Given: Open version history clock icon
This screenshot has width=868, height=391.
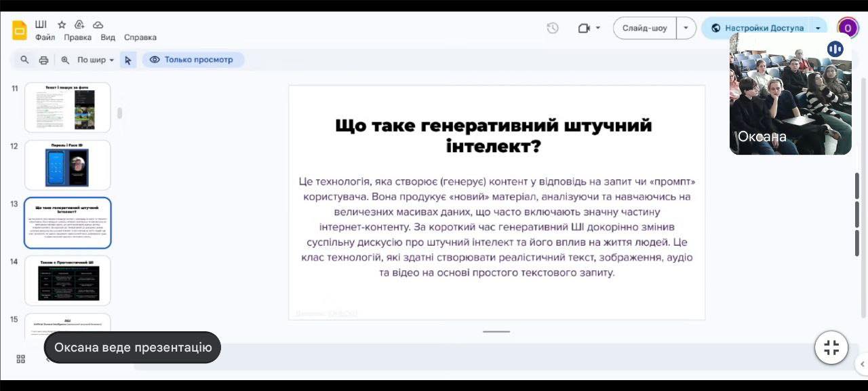Looking at the screenshot, I should click(553, 28).
